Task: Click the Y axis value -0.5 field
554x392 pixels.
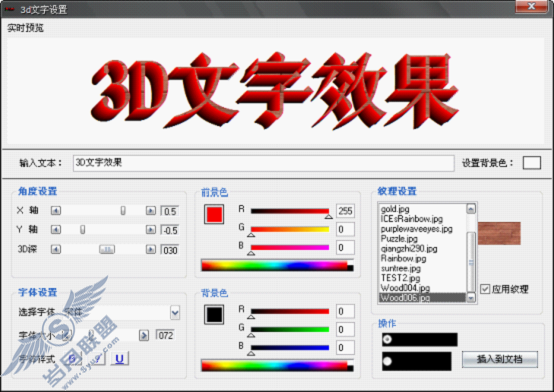Action: [x=170, y=230]
